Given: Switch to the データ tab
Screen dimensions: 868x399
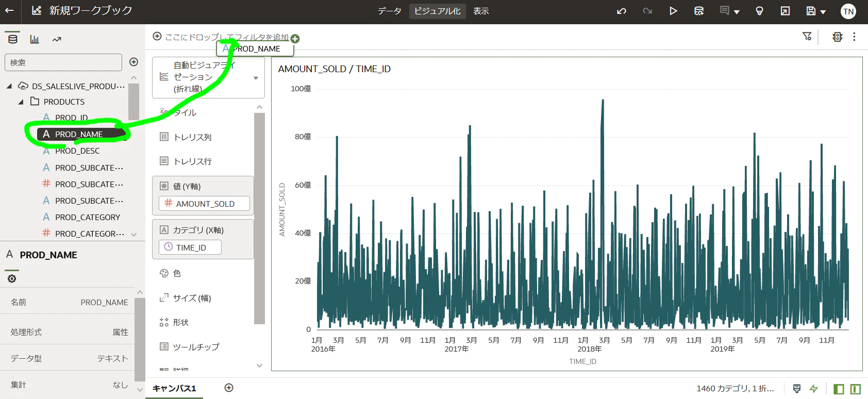Looking at the screenshot, I should click(x=389, y=11).
